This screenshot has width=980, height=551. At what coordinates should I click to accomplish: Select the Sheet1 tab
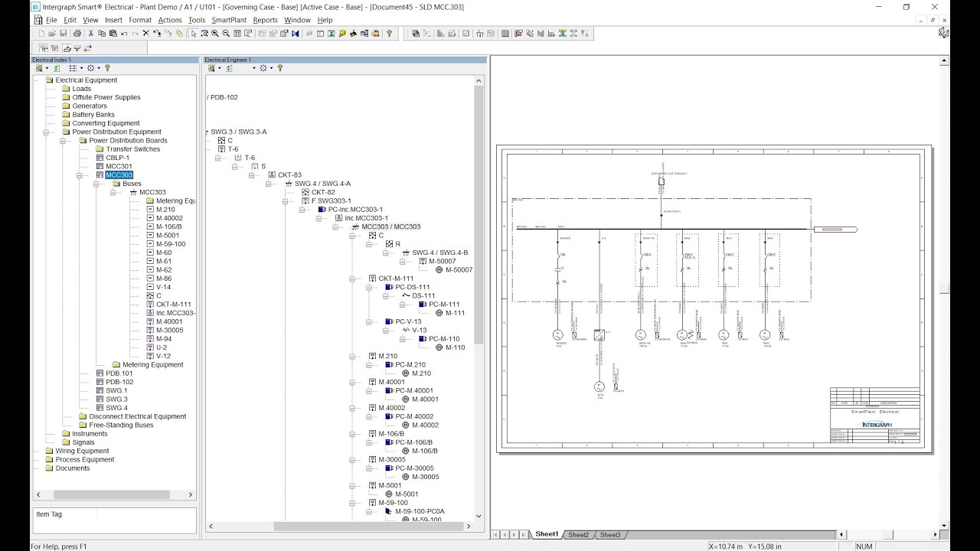pos(547,534)
